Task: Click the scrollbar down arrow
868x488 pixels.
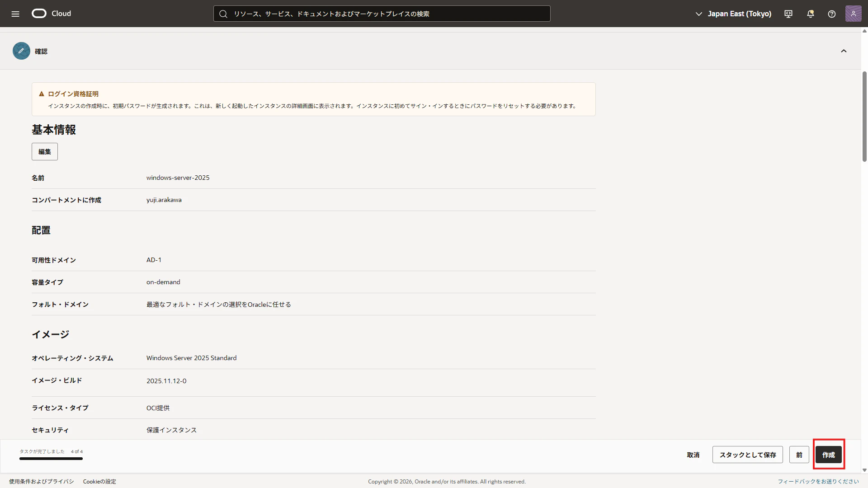Action: (x=864, y=470)
